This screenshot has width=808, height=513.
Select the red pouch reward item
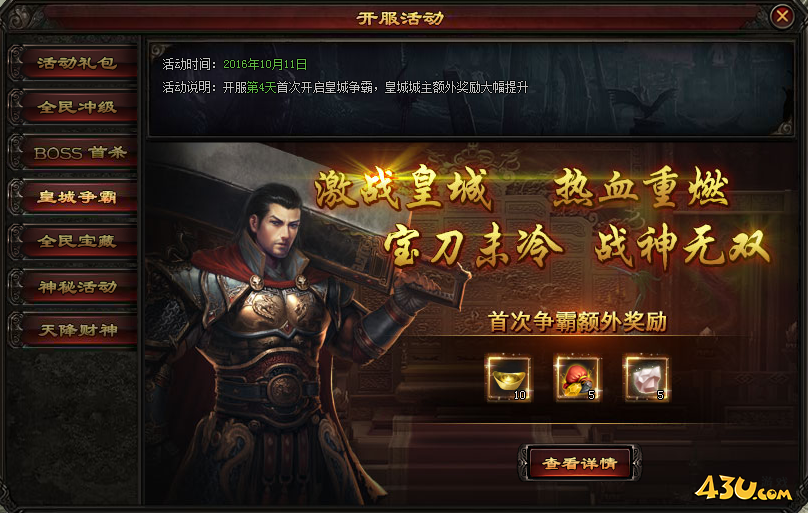(x=577, y=379)
